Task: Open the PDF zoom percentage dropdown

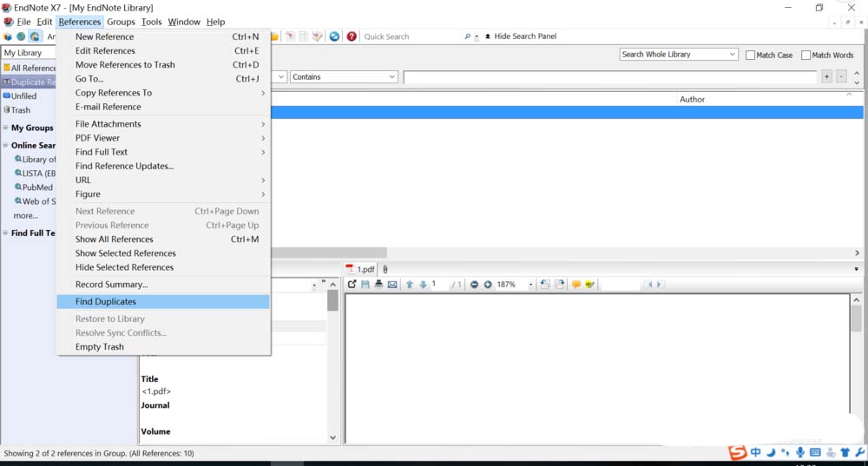Action: pyautogui.click(x=530, y=285)
